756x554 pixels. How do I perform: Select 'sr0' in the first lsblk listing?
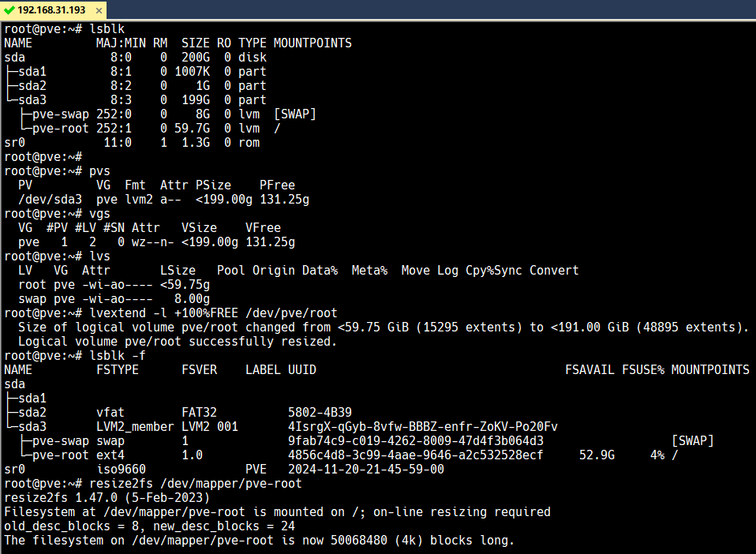[14, 143]
